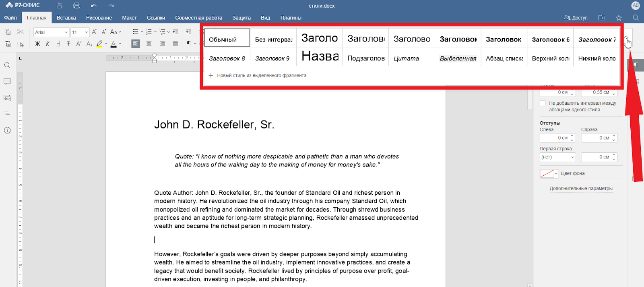
Task: Apply the Цитата style
Action: [x=412, y=56]
